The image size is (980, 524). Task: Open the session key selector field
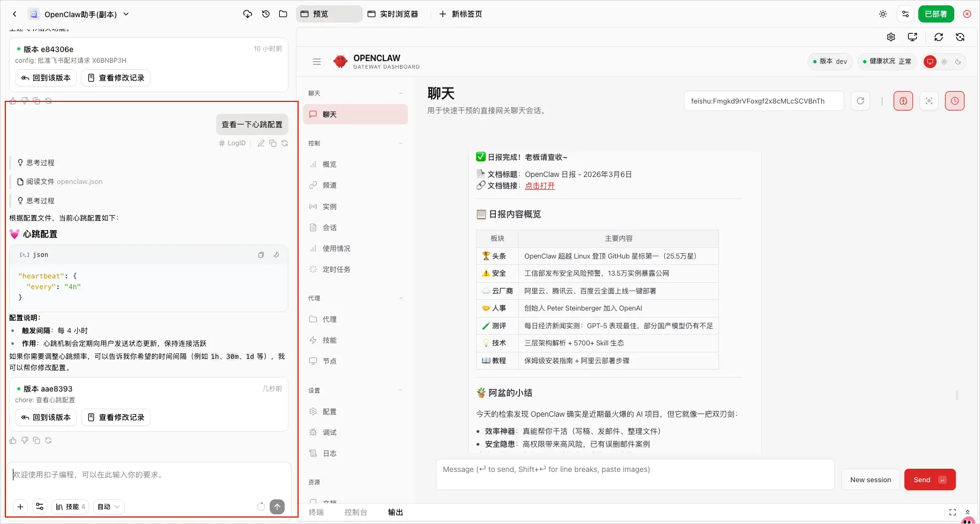pos(764,101)
